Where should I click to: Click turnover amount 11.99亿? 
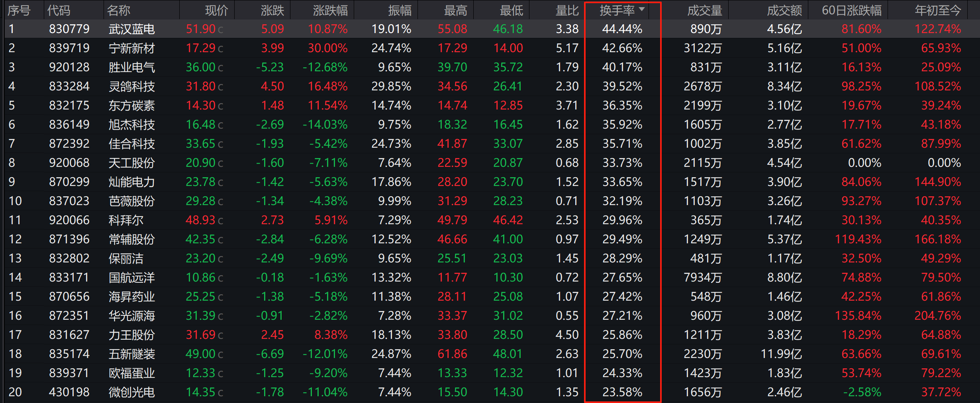[x=782, y=354]
